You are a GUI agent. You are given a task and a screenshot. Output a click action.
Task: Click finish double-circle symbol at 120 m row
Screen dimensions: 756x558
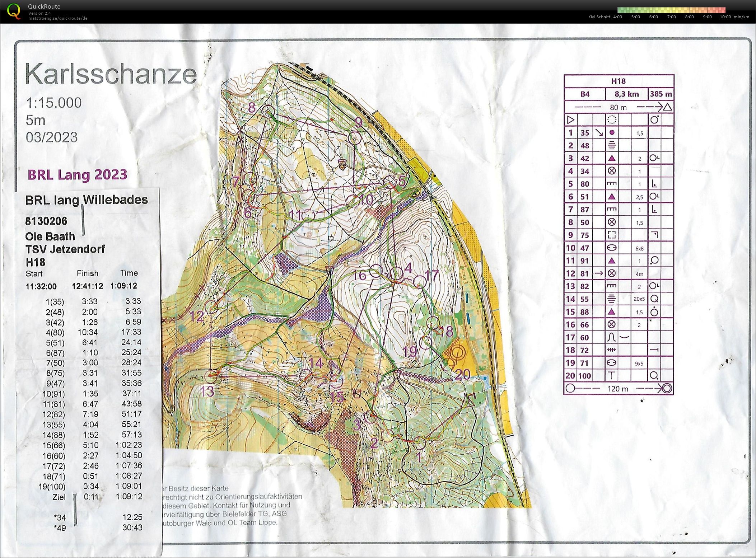click(667, 388)
